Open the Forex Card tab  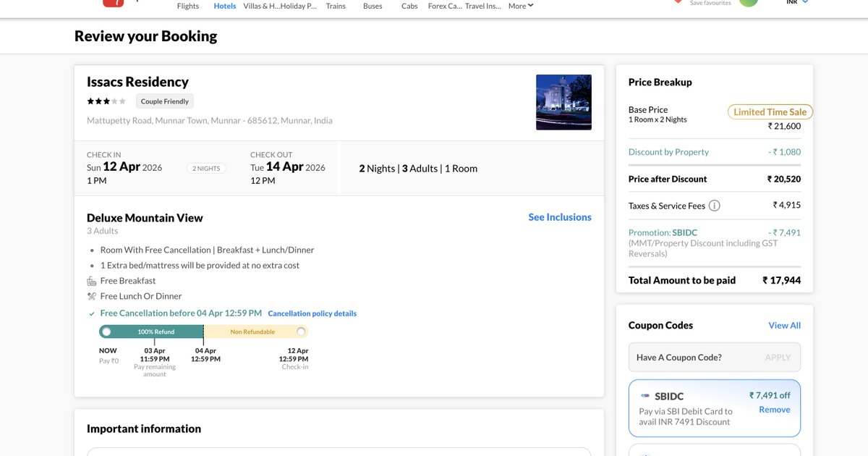click(445, 6)
